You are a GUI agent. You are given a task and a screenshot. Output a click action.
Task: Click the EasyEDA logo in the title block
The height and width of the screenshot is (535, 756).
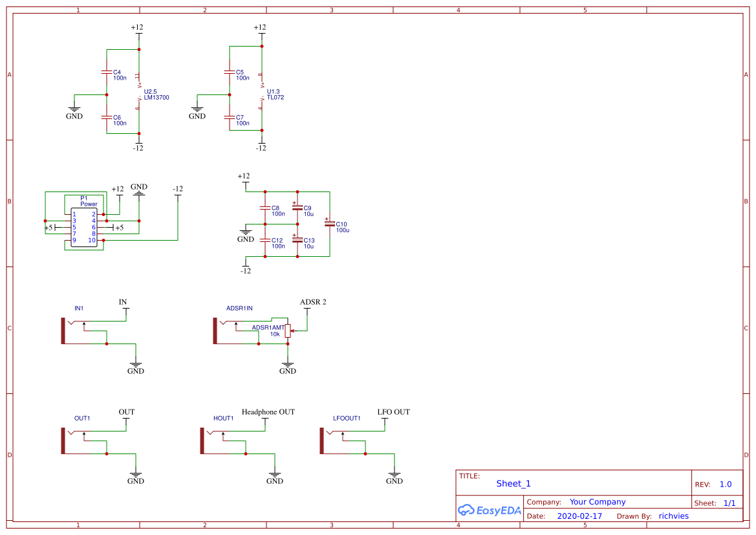(490, 510)
